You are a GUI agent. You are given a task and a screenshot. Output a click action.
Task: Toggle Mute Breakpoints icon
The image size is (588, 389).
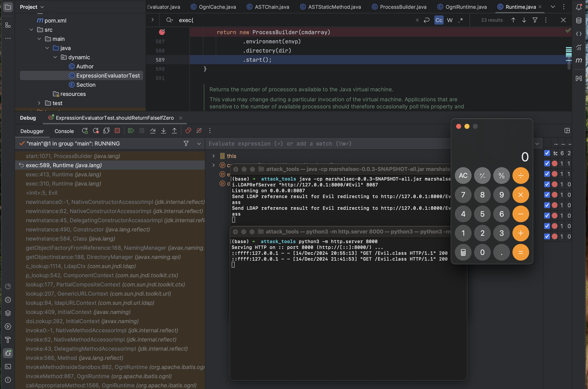point(199,131)
